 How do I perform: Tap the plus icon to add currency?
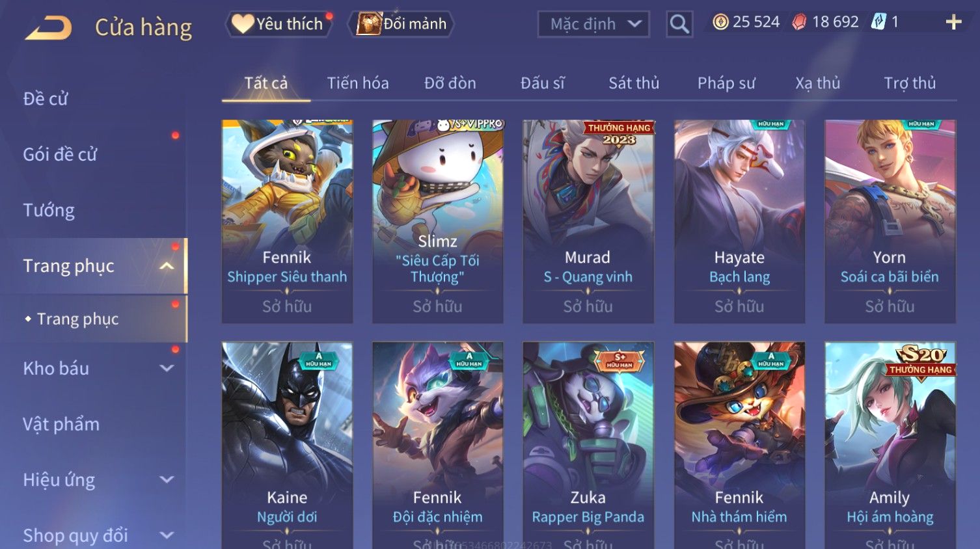pyautogui.click(x=953, y=22)
